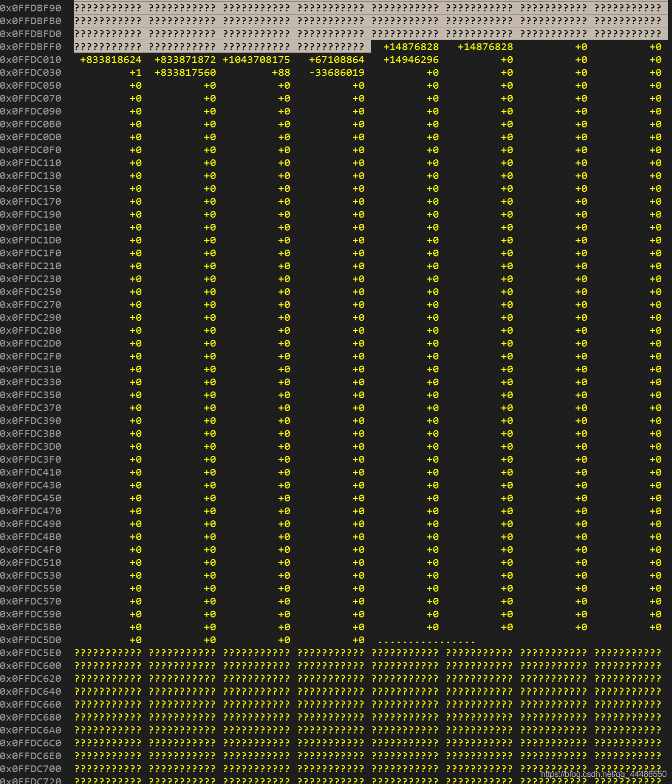Select memory address 0x0FFDBFD0
This screenshot has height=784, width=672.
[x=30, y=34]
